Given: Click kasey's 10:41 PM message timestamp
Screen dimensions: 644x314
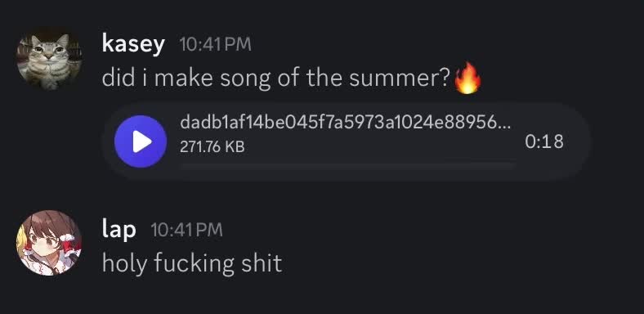Looking at the screenshot, I should [x=215, y=44].
